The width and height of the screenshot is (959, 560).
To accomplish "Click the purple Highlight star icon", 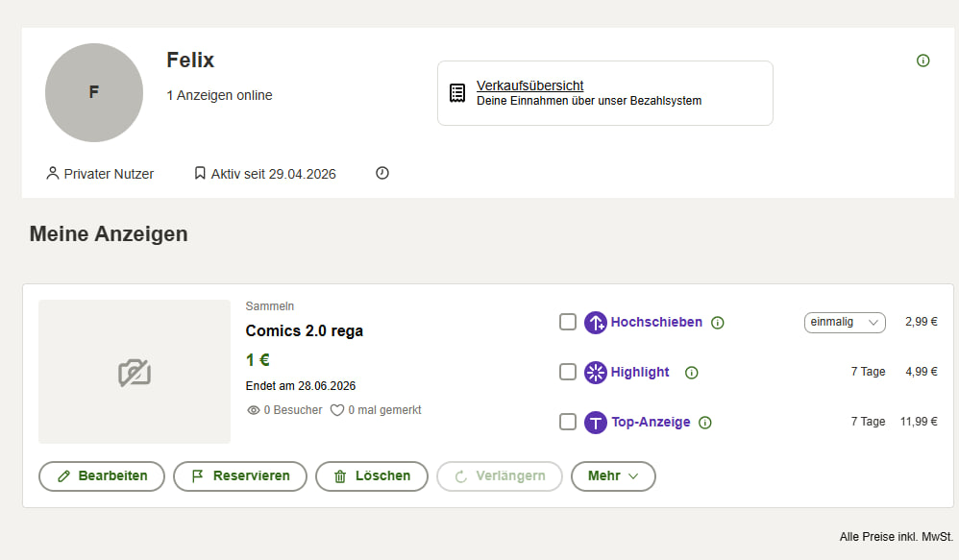I will (595, 373).
